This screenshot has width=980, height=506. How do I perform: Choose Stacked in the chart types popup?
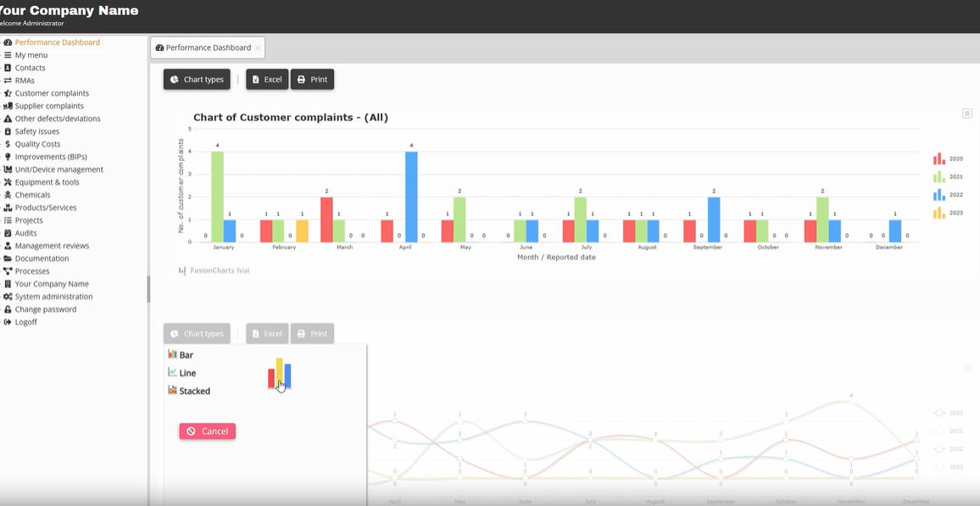[189, 391]
